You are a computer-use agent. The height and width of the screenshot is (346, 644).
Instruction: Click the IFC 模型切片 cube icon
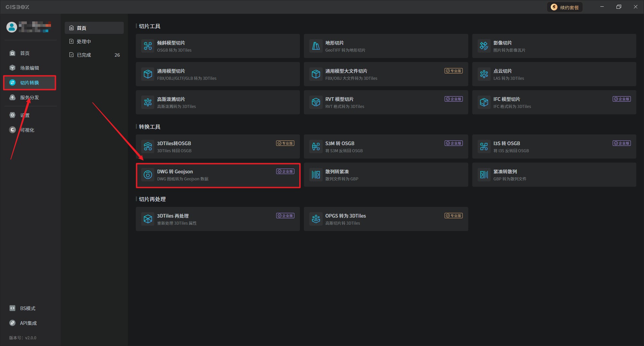[484, 102]
